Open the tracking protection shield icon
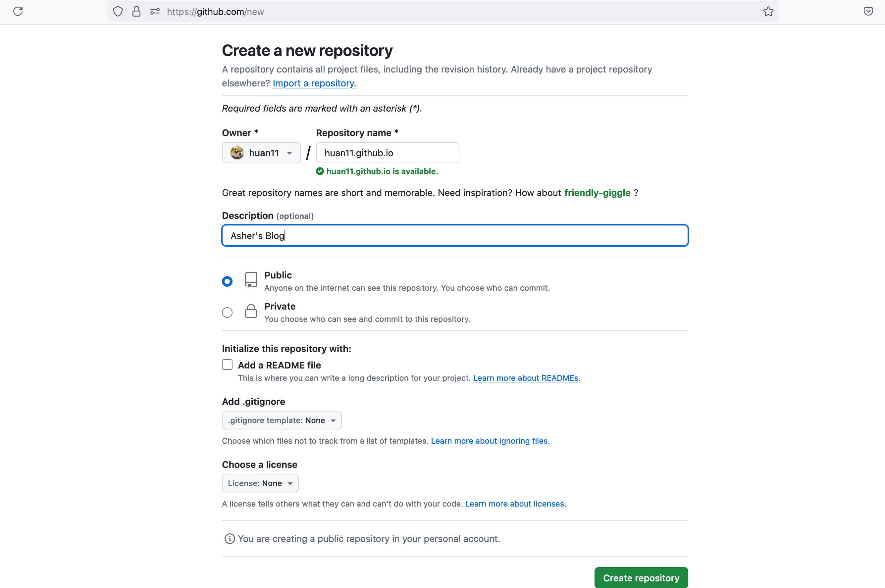This screenshot has width=885, height=588. (x=118, y=12)
